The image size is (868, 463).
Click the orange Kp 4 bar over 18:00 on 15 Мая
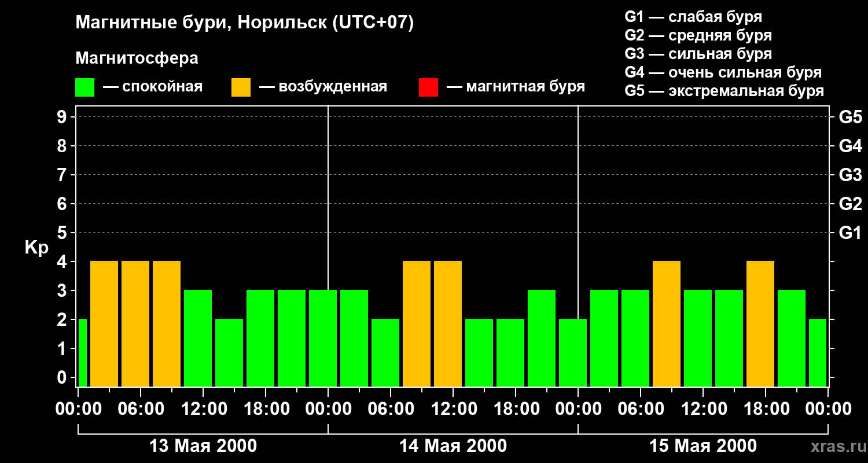(x=760, y=324)
